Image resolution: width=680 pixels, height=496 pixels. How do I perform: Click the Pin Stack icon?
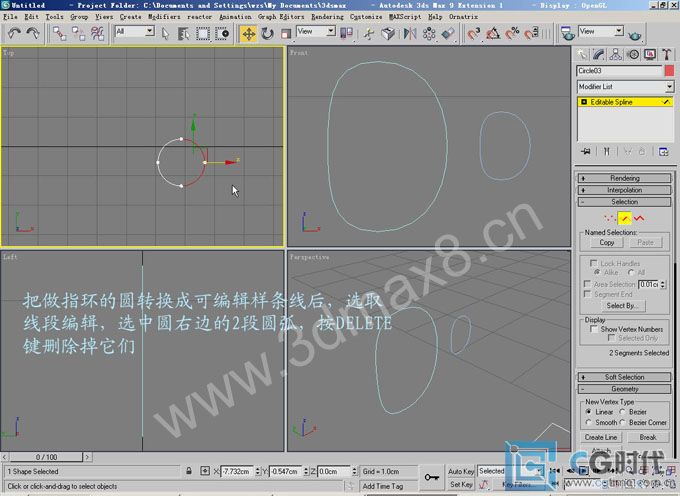click(585, 151)
